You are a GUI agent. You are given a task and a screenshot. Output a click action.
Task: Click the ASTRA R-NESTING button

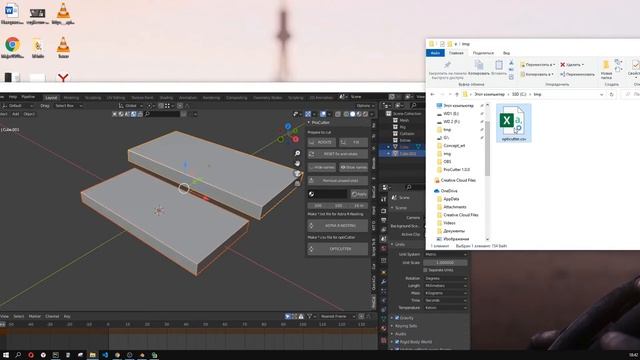338,226
